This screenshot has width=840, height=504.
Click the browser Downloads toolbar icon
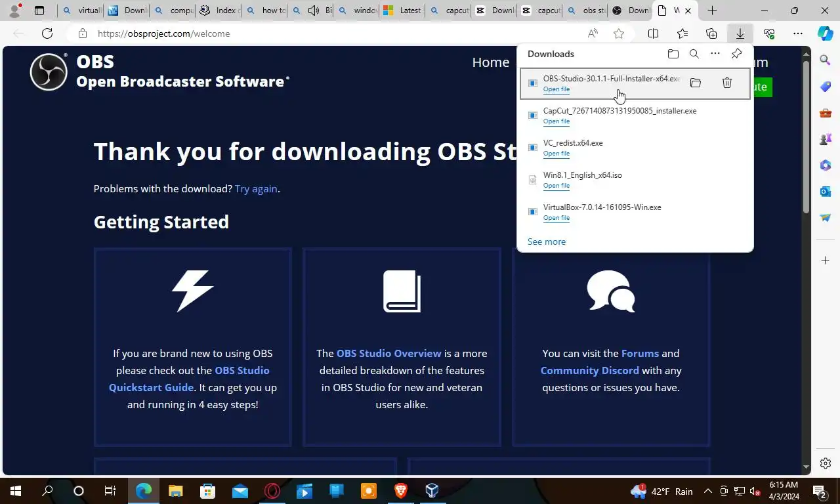[x=740, y=33]
